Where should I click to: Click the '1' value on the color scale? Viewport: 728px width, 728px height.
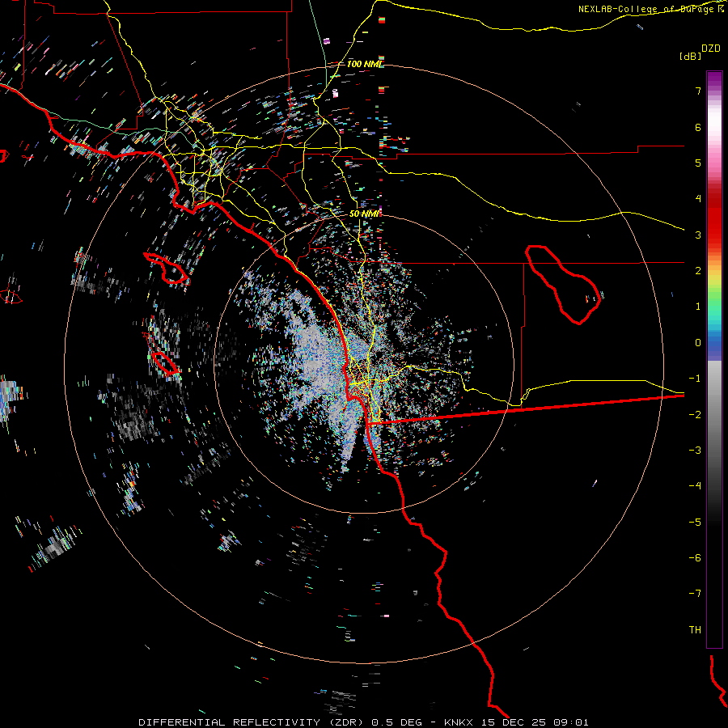pyautogui.click(x=698, y=307)
